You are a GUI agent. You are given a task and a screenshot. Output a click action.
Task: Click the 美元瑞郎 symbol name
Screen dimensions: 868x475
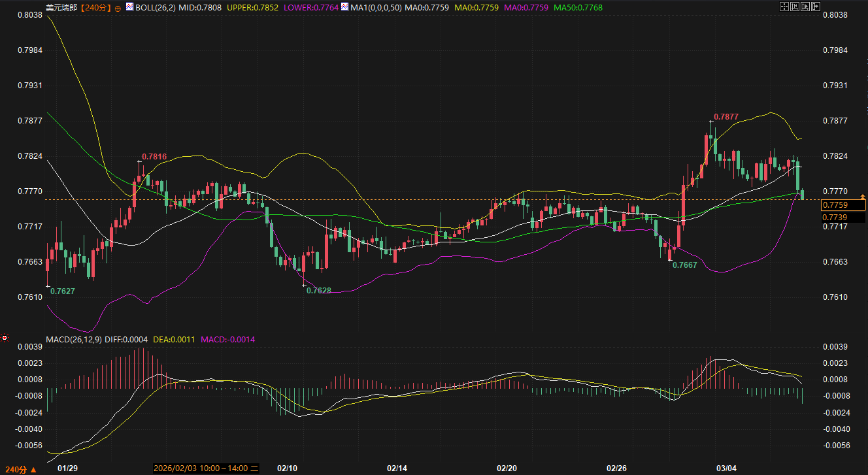pos(59,8)
